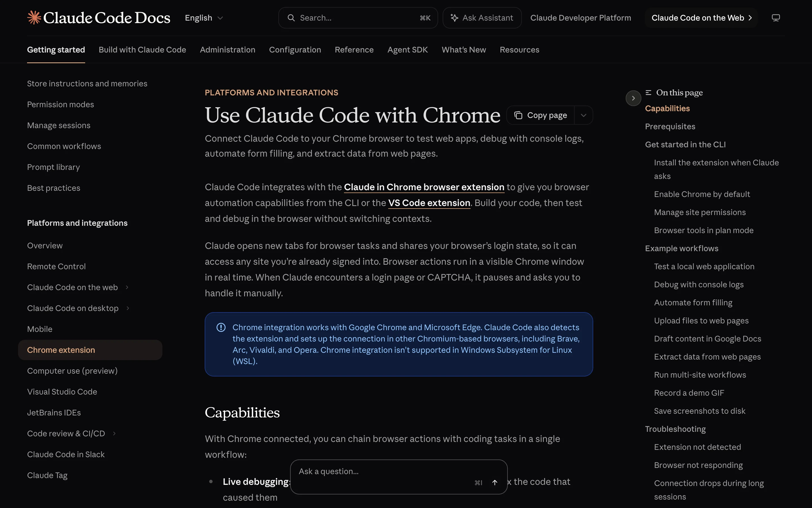Open Overview under Platforms and integrations
The image size is (812, 508).
[x=45, y=246]
